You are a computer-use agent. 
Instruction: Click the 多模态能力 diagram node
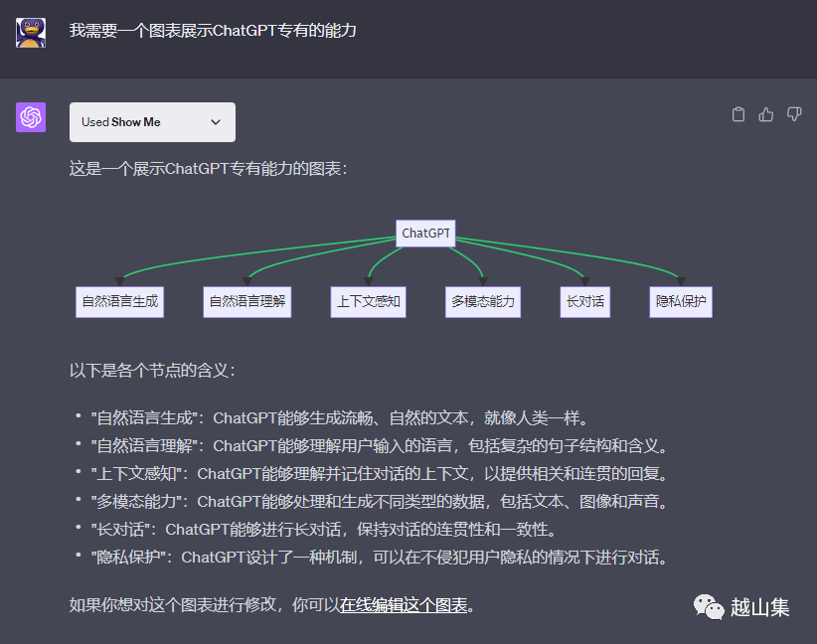(483, 302)
